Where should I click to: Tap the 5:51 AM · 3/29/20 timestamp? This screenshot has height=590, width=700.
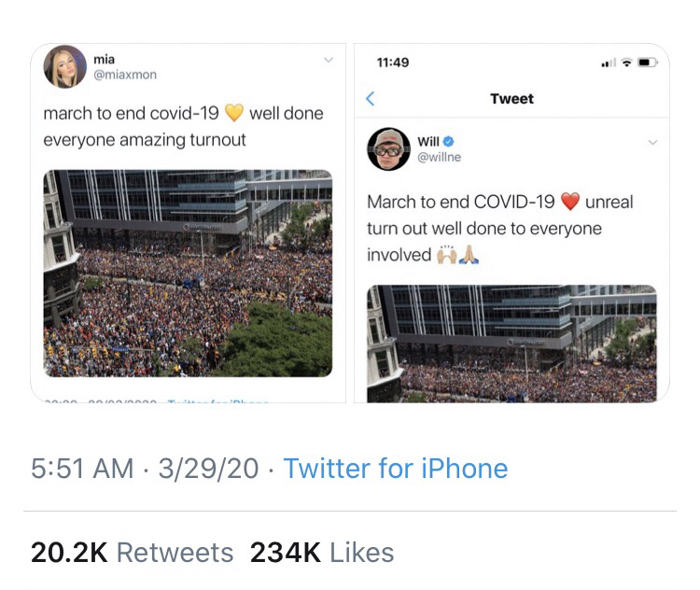tap(145, 468)
